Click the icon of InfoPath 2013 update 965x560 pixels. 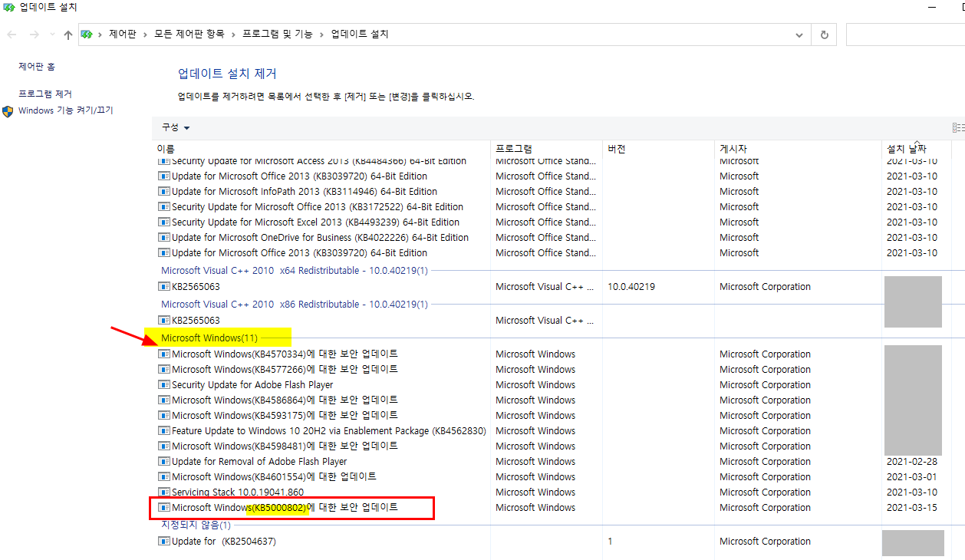pyautogui.click(x=164, y=192)
